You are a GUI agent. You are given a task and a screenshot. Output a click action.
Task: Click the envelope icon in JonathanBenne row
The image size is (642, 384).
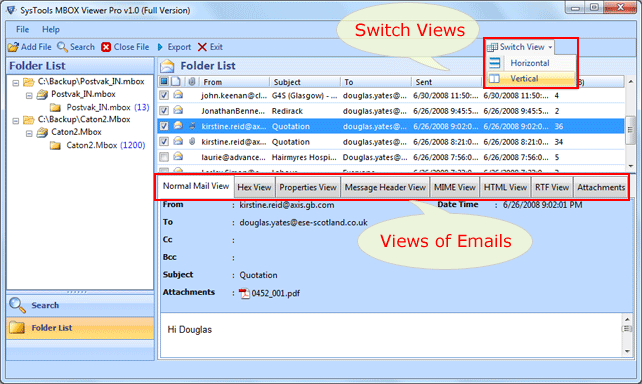178,110
